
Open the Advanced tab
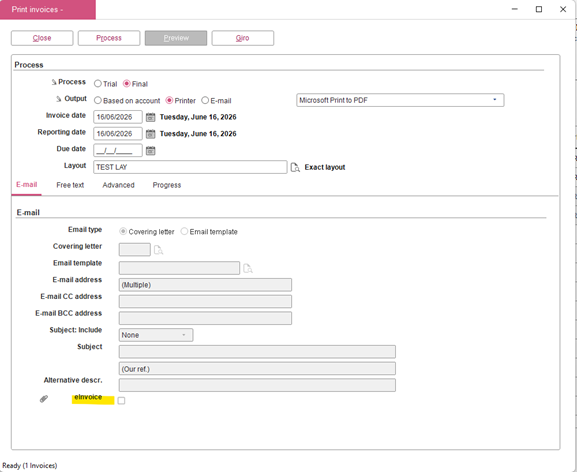point(118,185)
